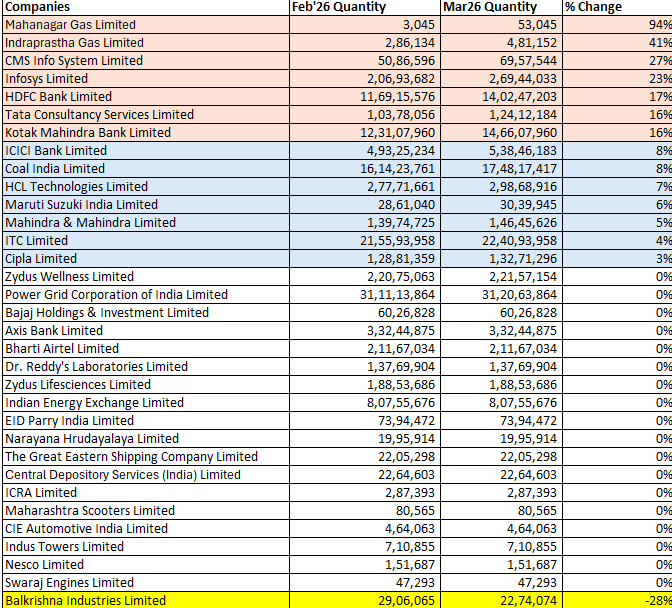The height and width of the screenshot is (608, 672).
Task: Click Feb quantity 29,06,065 for Balkrishna
Action: (x=365, y=600)
